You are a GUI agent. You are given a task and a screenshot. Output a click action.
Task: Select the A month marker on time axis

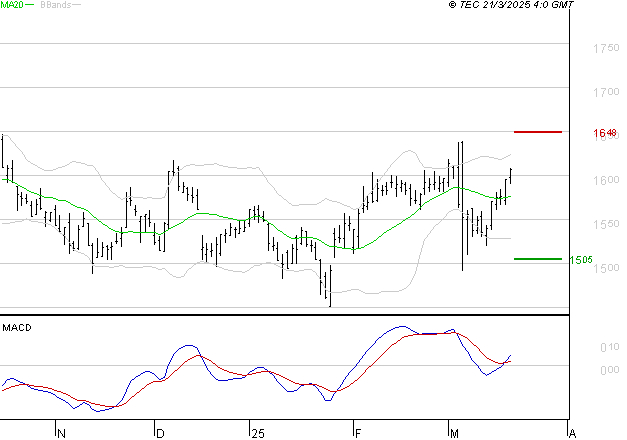[x=572, y=433]
